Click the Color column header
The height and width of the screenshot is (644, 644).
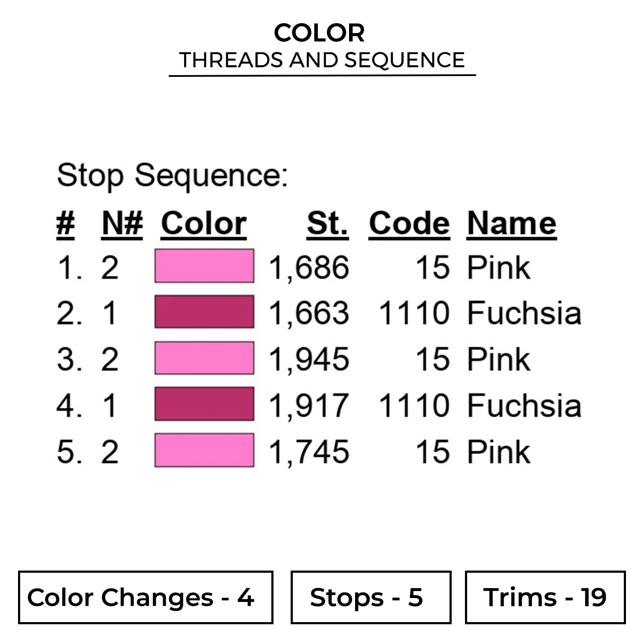coord(204,224)
